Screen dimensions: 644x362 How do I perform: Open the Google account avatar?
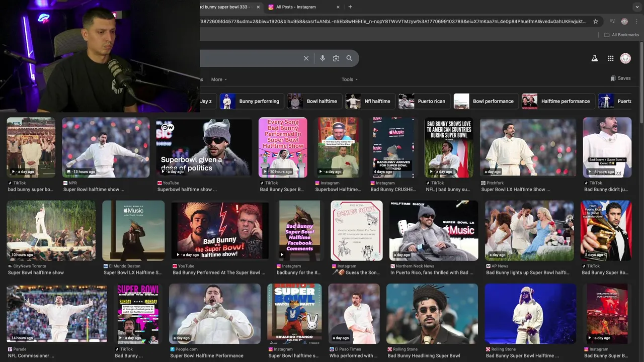[x=625, y=58]
